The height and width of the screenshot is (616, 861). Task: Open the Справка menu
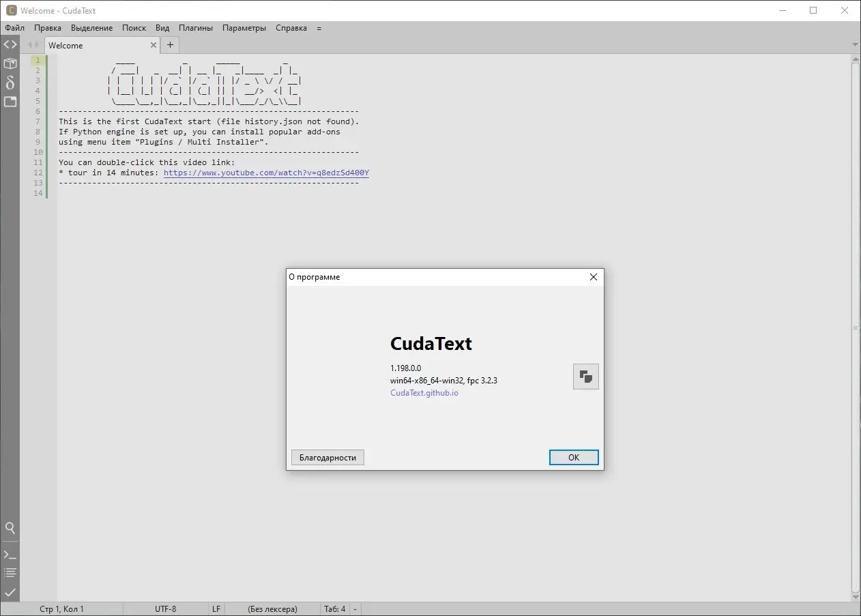[291, 28]
